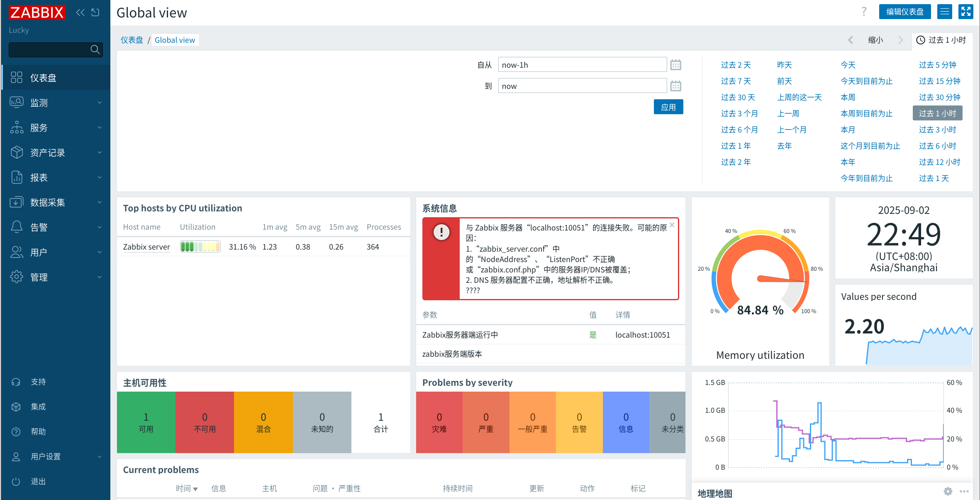Click the help question mark in header
980x500 pixels.
pos(864,11)
